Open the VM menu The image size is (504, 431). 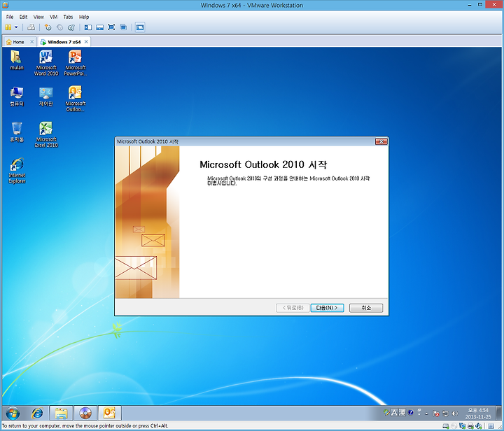coord(53,17)
